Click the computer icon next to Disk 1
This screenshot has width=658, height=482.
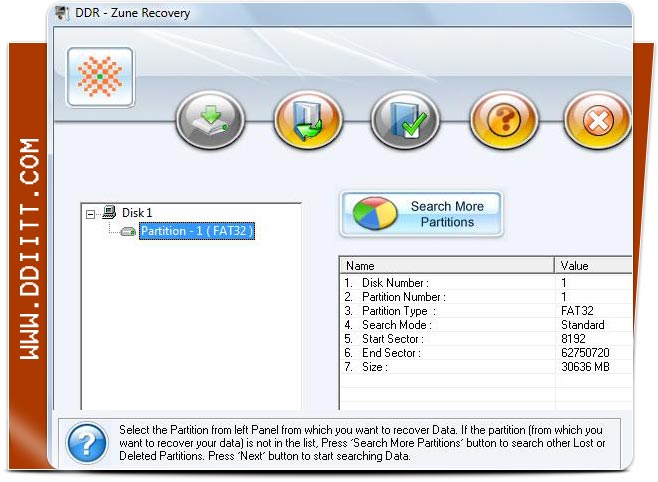tap(109, 213)
